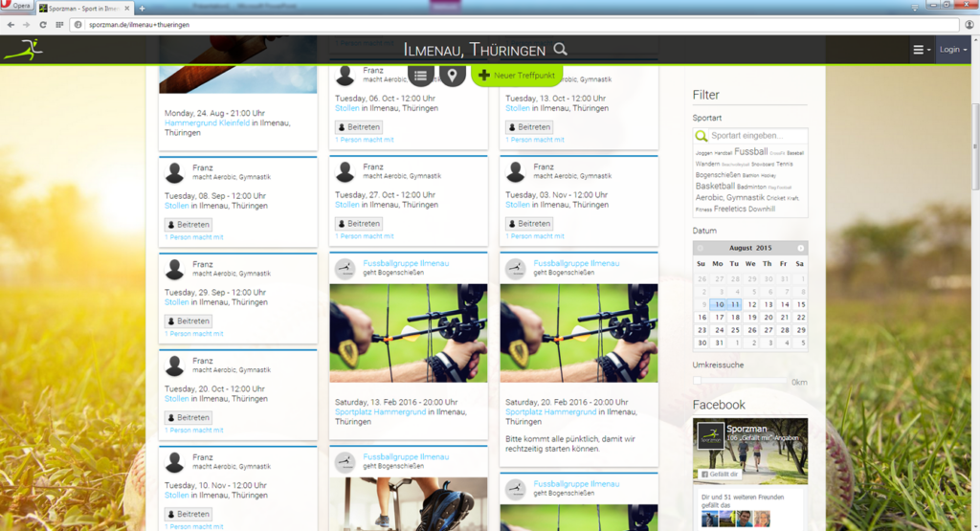Viewport: 980px width, 531px height.
Task: Create a Neuer Treffpunkt
Action: pyautogui.click(x=517, y=75)
